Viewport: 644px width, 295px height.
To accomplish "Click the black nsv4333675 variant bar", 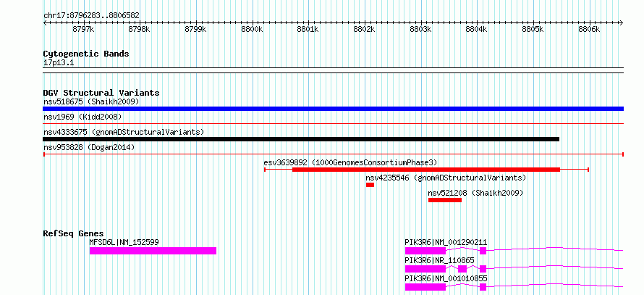I will point(301,139).
